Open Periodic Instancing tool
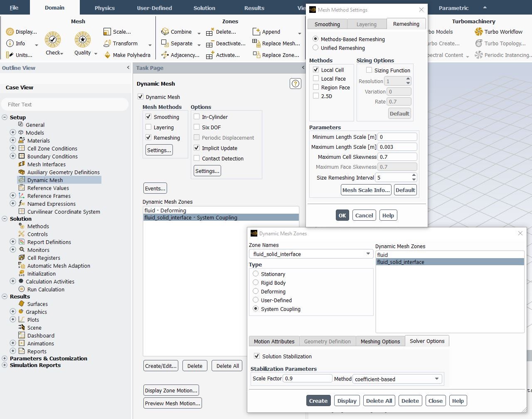Image resolution: width=532 pixels, height=419 pixels. tap(479, 55)
